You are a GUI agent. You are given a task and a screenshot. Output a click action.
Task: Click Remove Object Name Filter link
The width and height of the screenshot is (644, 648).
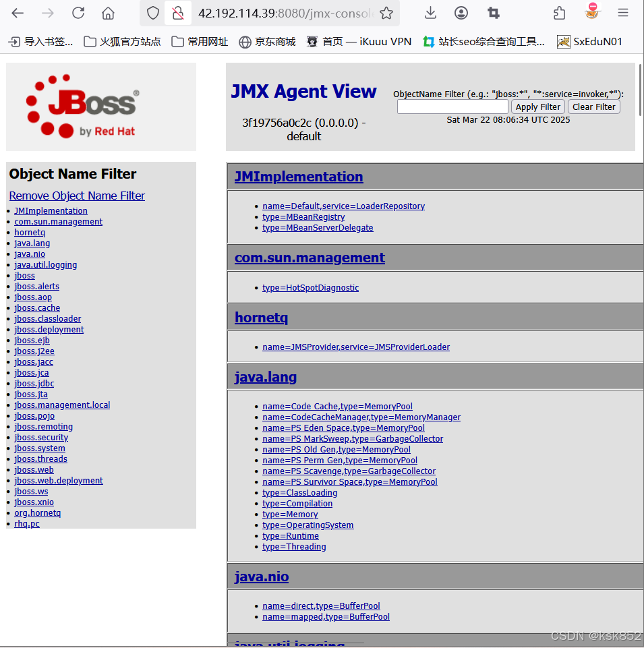(x=77, y=196)
